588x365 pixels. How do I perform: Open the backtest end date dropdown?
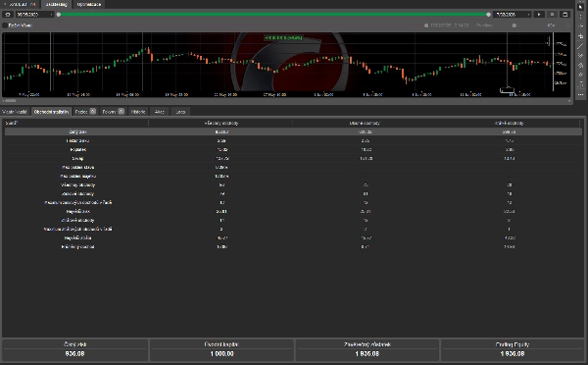coord(513,15)
